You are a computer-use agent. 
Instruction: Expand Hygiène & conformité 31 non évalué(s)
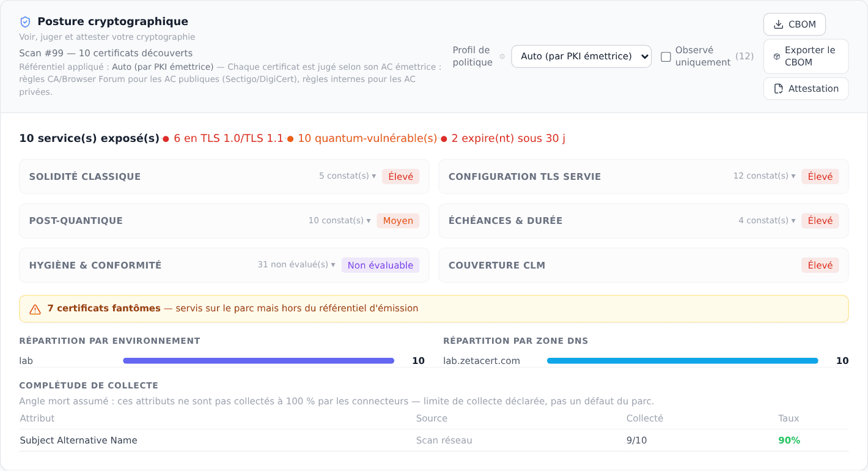click(296, 265)
